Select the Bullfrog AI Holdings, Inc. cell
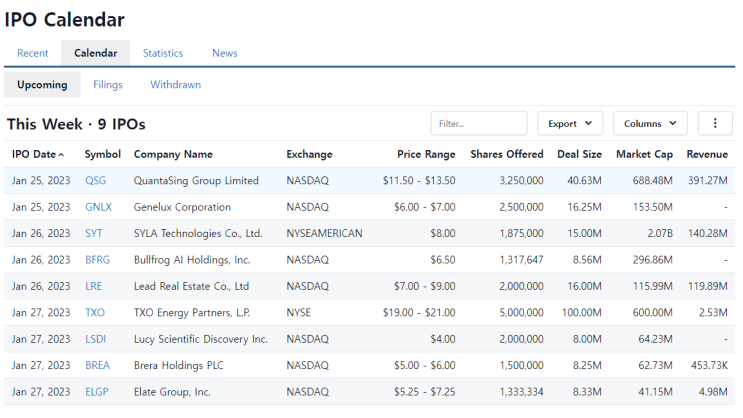 (192, 260)
